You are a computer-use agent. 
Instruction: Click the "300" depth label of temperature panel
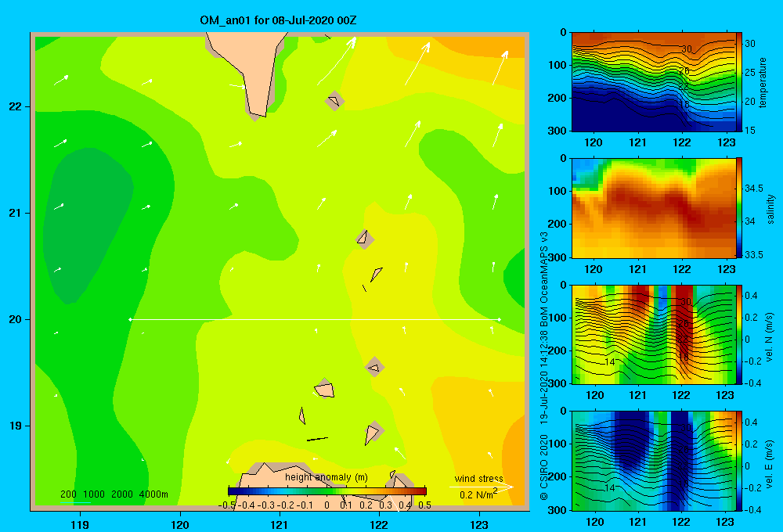(x=557, y=131)
